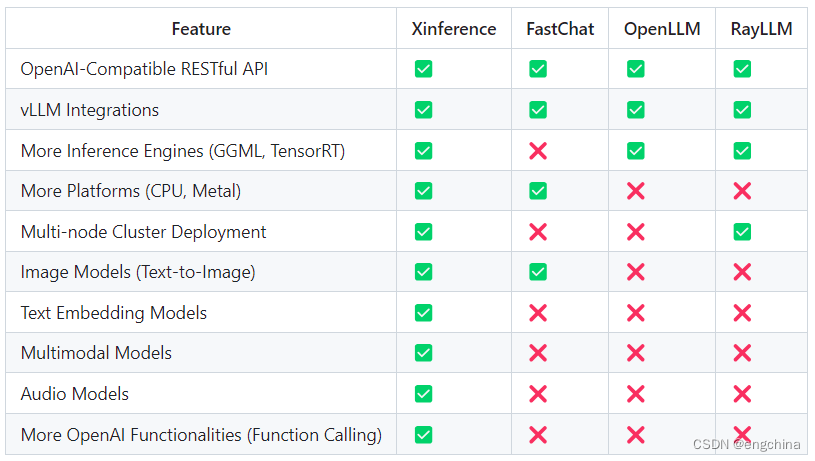Pick the RayLLM cross in Multimodal Models row

pos(742,353)
